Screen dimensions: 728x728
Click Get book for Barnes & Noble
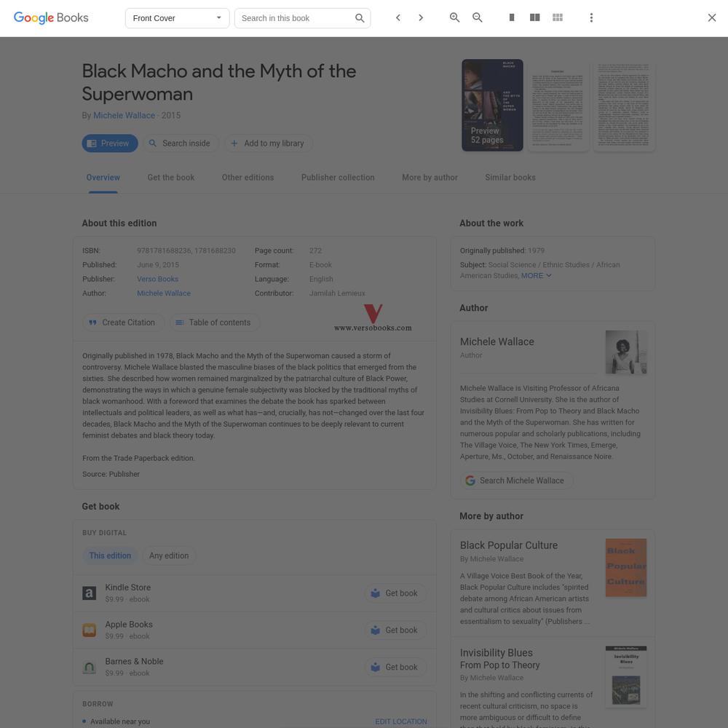click(x=395, y=667)
